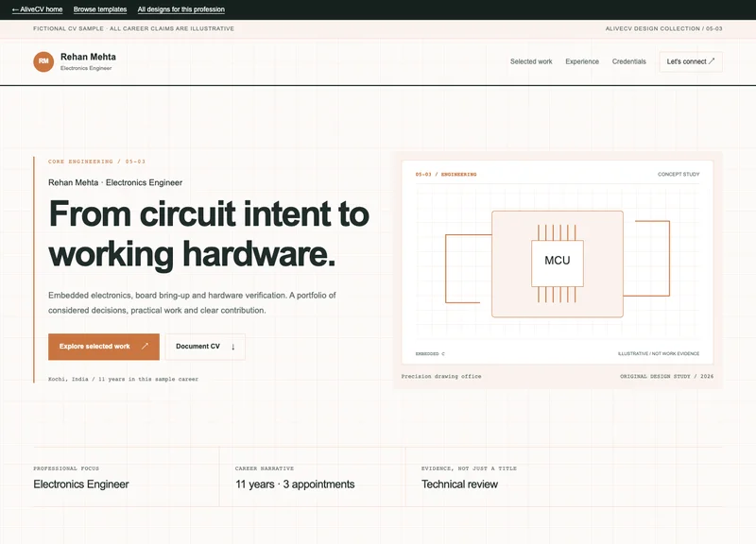Viewport: 756px width, 544px height.
Task: Click 'Technical review' value
Action: pyautogui.click(x=459, y=484)
